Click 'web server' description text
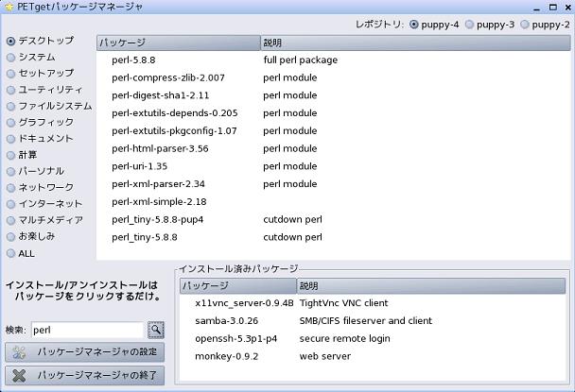The height and width of the screenshot is (392, 575). [x=325, y=356]
